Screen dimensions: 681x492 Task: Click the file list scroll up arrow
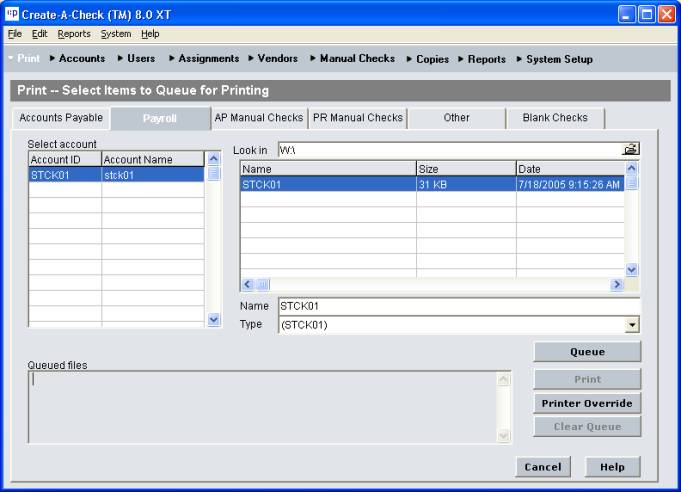631,168
